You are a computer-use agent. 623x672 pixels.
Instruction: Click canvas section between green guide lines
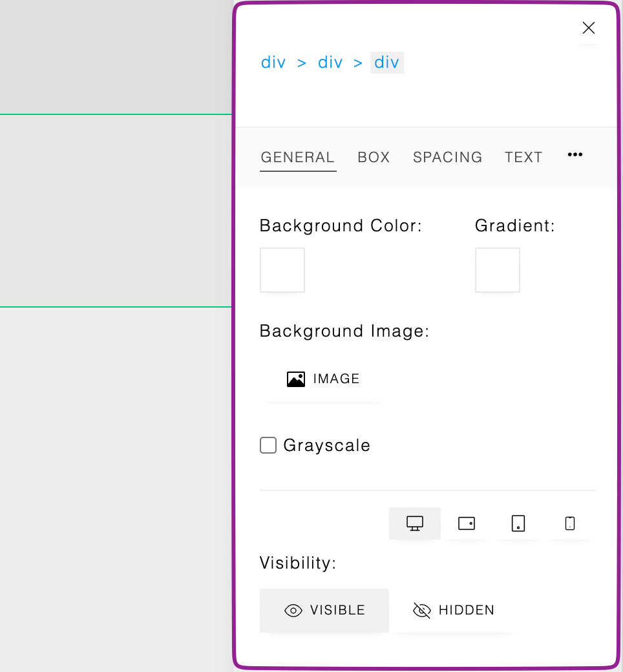[x=115, y=211]
